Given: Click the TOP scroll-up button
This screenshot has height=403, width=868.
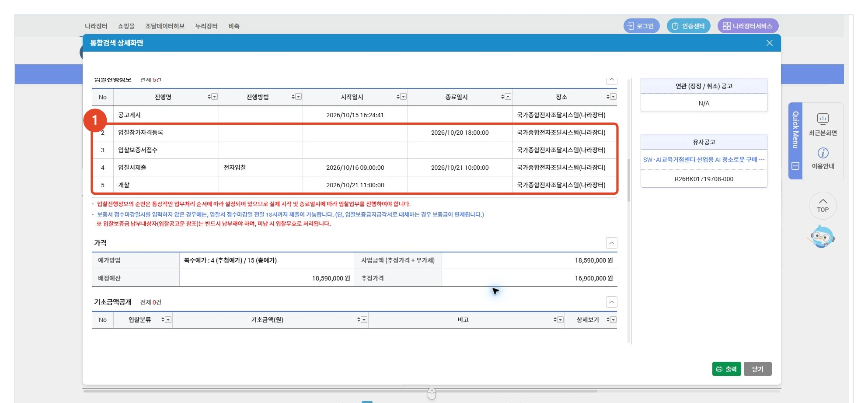Looking at the screenshot, I should (823, 205).
